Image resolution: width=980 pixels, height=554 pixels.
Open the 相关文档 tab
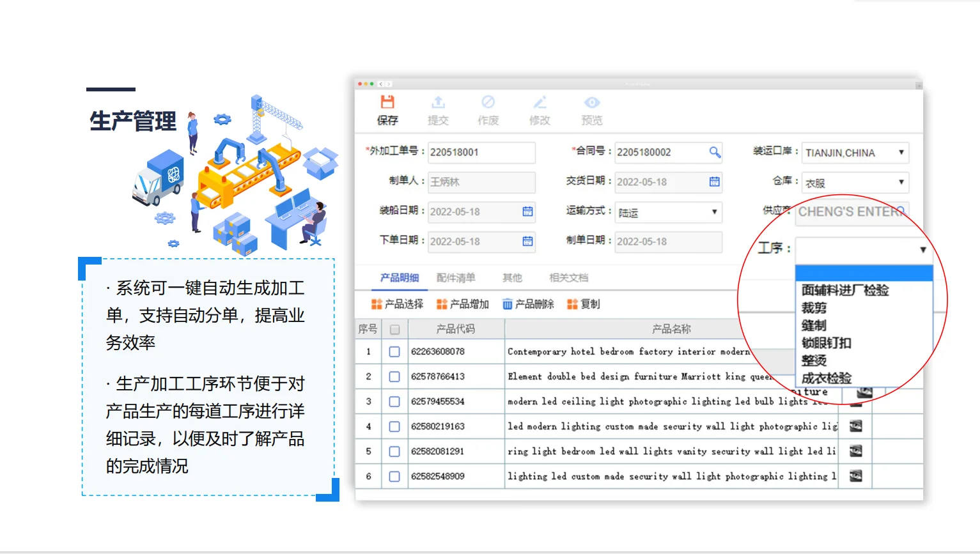568,277
